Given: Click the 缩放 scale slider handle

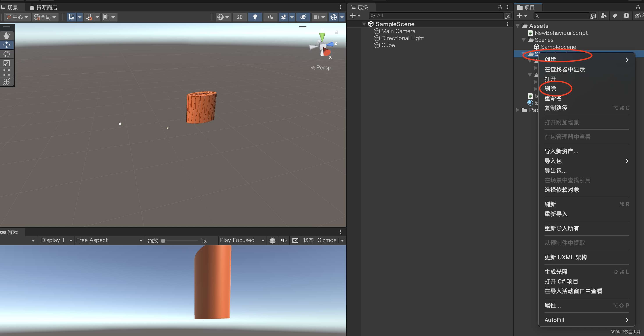Looking at the screenshot, I should 163,241.
